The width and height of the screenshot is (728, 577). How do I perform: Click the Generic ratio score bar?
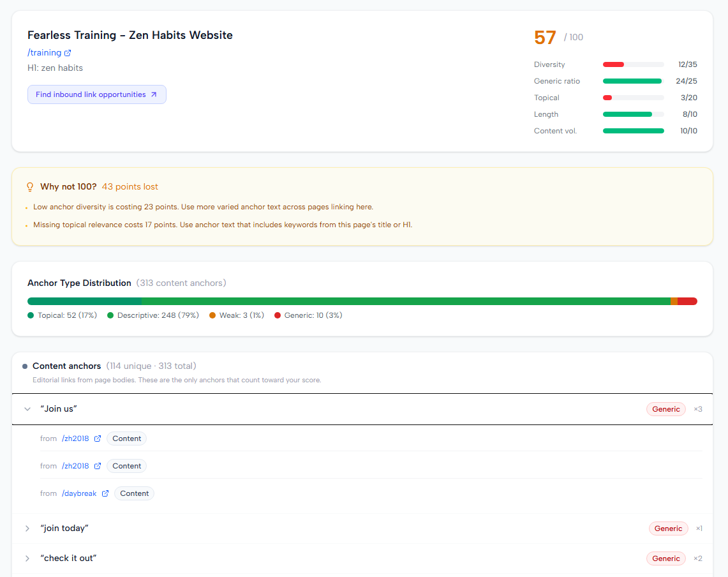tap(634, 81)
